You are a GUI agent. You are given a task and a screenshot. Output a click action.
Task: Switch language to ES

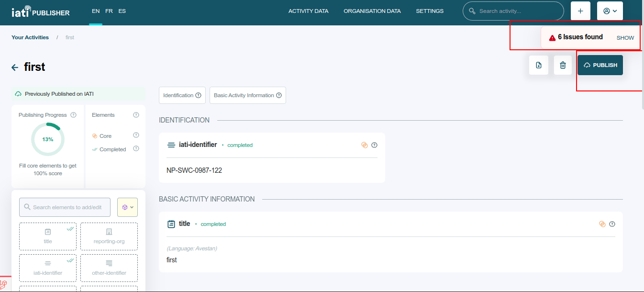pyautogui.click(x=122, y=11)
